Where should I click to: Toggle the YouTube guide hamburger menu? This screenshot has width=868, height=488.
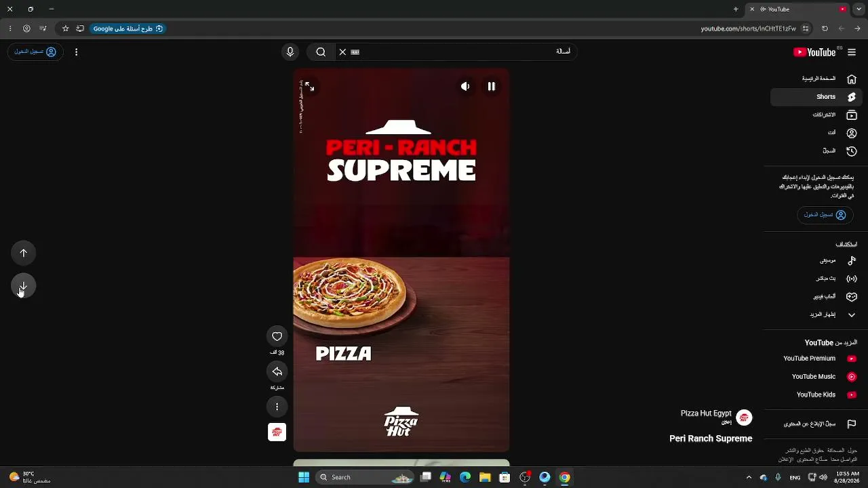(852, 52)
